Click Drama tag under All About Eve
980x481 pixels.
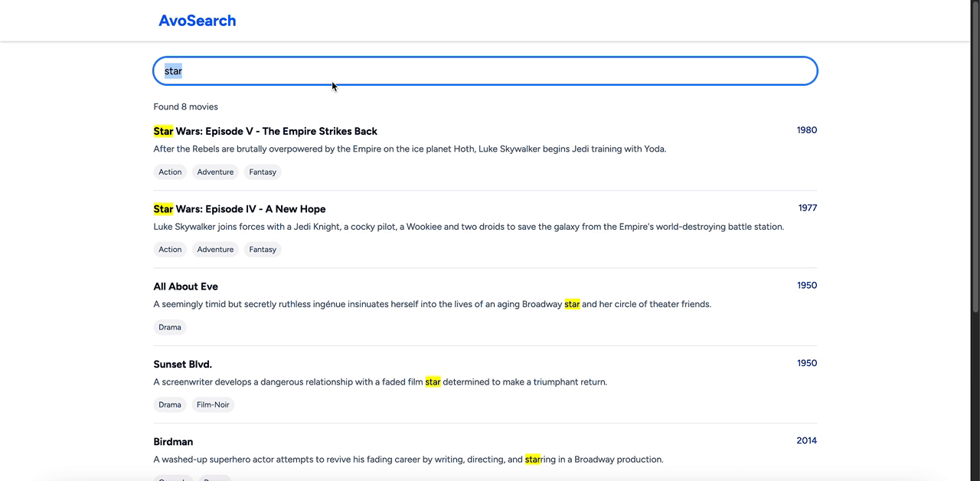[x=170, y=328]
